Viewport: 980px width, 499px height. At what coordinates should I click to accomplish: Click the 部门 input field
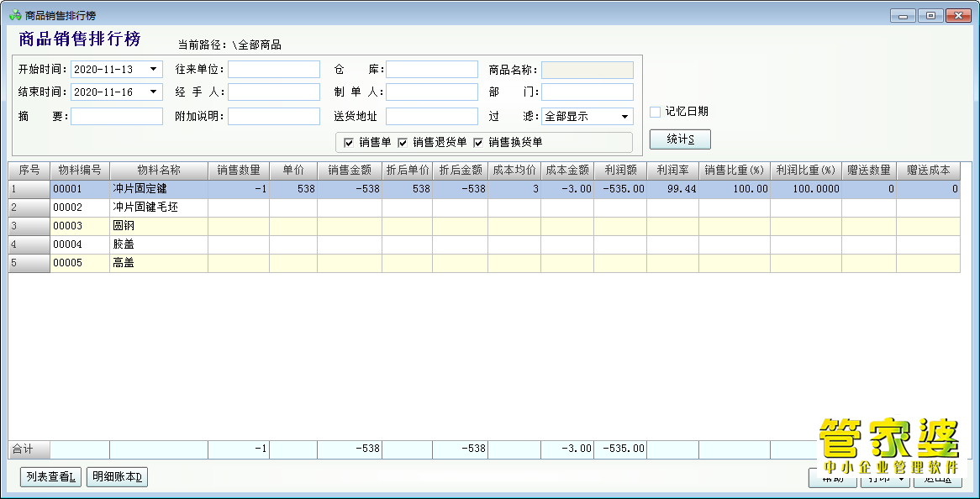[587, 92]
